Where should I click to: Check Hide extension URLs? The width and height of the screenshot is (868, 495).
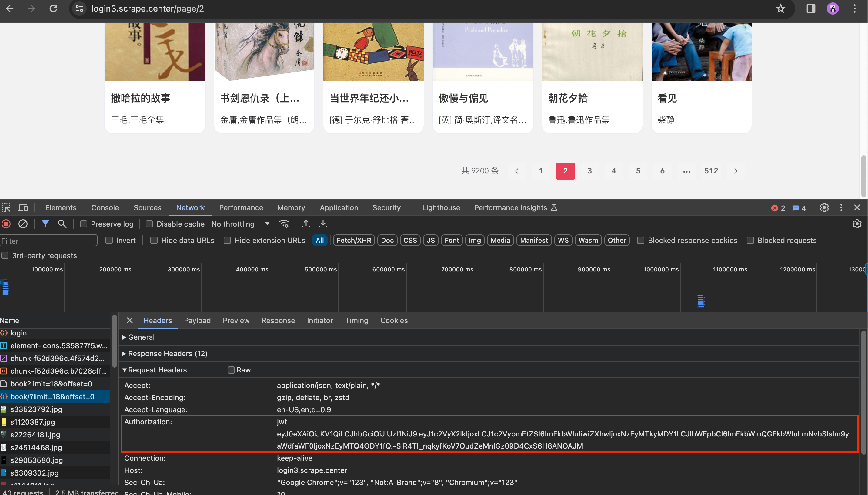[x=227, y=240]
